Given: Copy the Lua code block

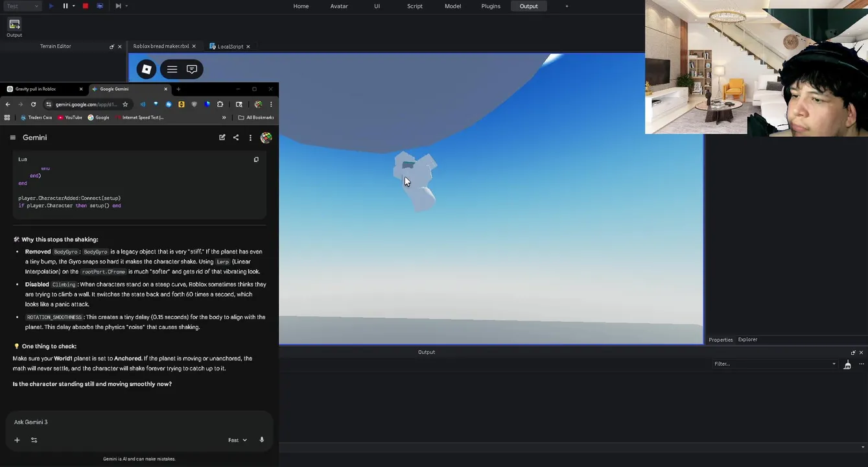Looking at the screenshot, I should pos(256,160).
